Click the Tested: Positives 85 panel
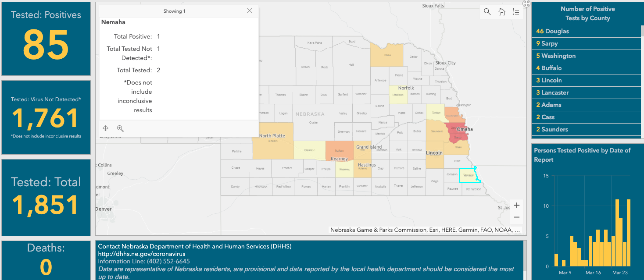This screenshot has width=644, height=280. (x=46, y=37)
